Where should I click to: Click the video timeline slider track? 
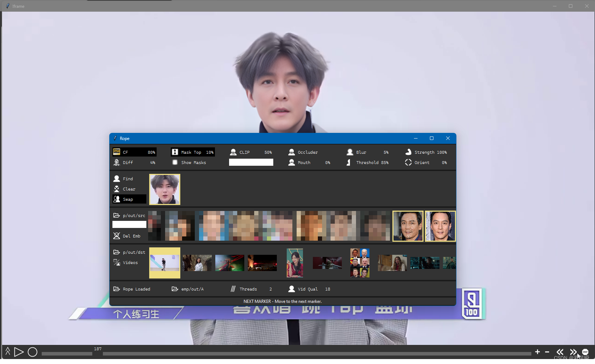286,353
